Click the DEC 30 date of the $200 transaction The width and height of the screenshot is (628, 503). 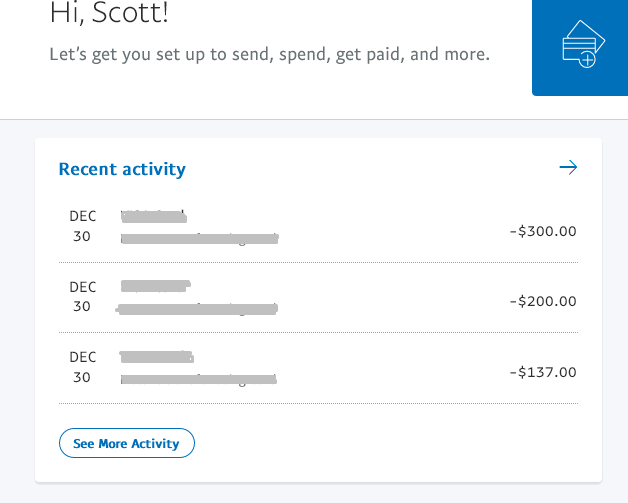[x=82, y=296]
